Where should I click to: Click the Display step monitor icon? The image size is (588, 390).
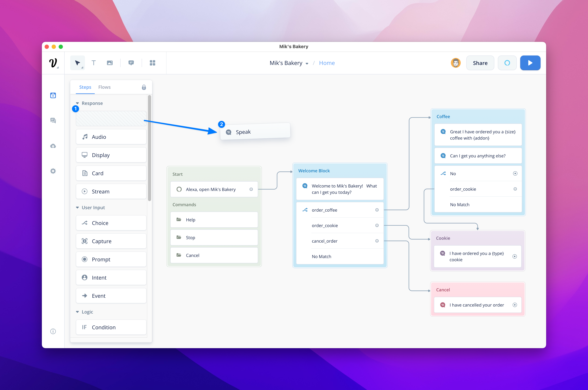85,155
